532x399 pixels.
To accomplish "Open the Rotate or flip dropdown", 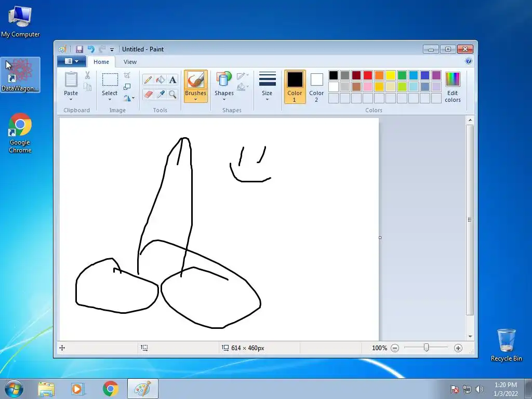I will pyautogui.click(x=129, y=98).
